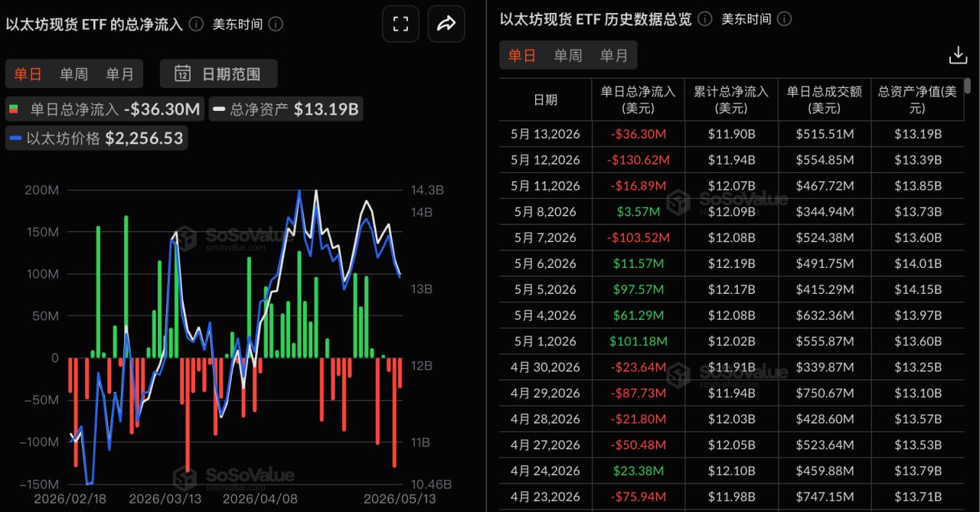This screenshot has height=512, width=980.
Task: Select 单周 tab above the chart
Action: (x=74, y=74)
